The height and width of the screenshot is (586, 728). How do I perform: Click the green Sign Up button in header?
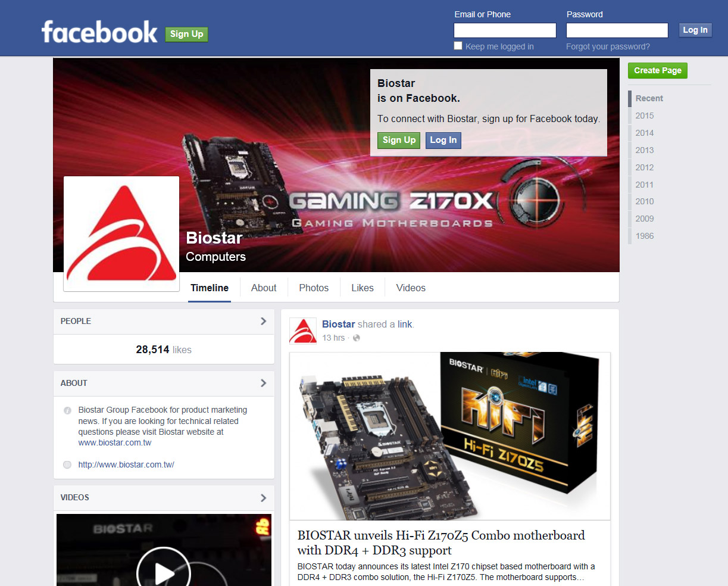[186, 35]
